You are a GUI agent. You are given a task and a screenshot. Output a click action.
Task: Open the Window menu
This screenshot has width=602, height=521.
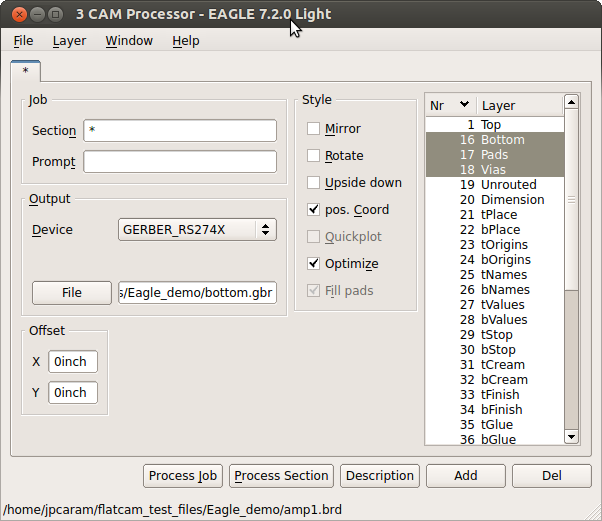(129, 41)
